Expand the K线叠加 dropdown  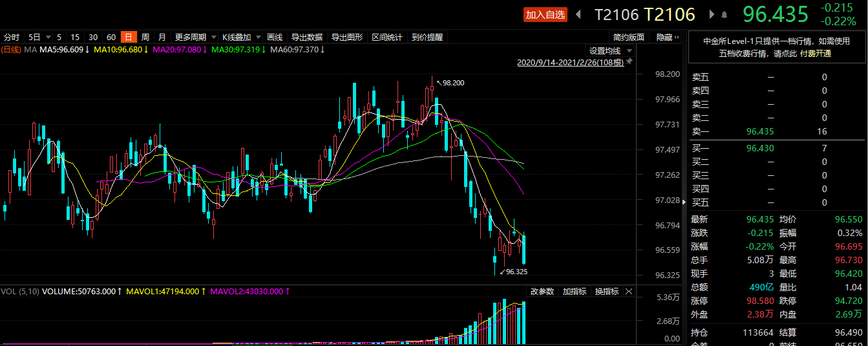click(258, 37)
